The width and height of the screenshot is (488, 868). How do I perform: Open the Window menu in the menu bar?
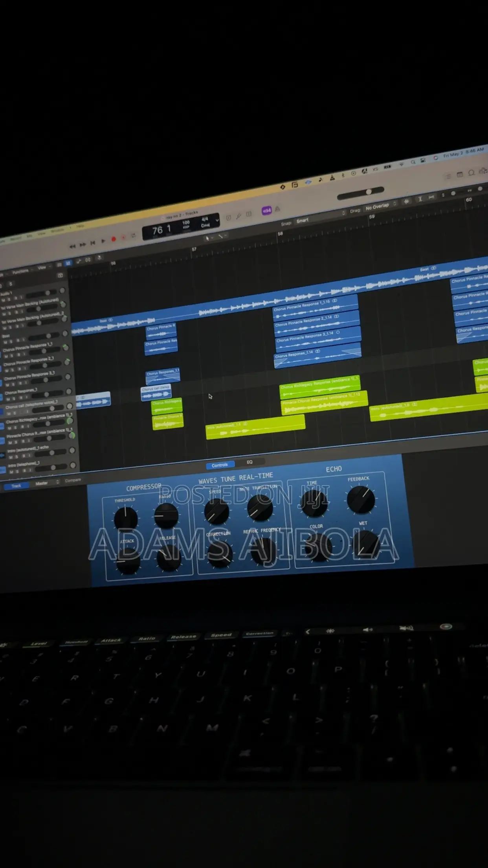coord(57,230)
